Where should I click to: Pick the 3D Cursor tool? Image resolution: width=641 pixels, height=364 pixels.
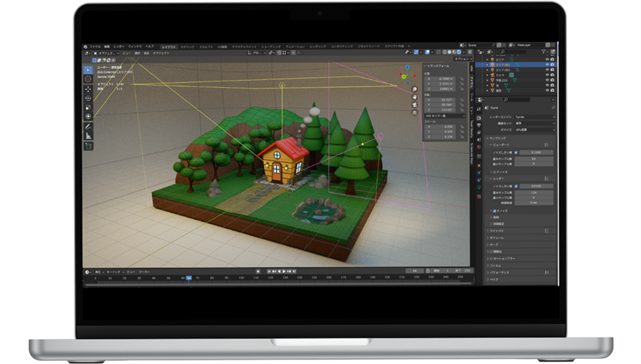88,79
